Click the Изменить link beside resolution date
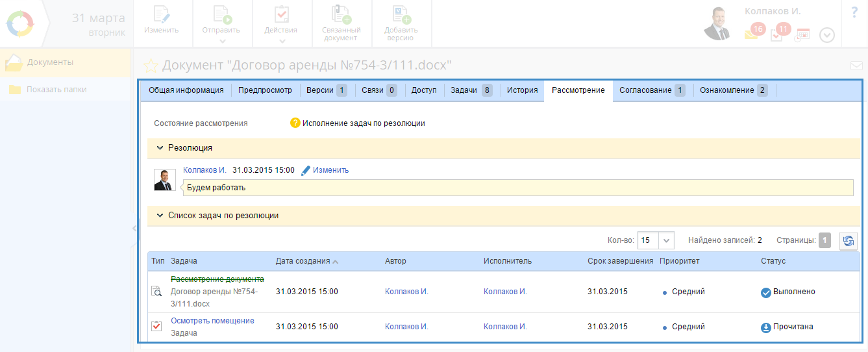The image size is (868, 352). pyautogui.click(x=330, y=170)
